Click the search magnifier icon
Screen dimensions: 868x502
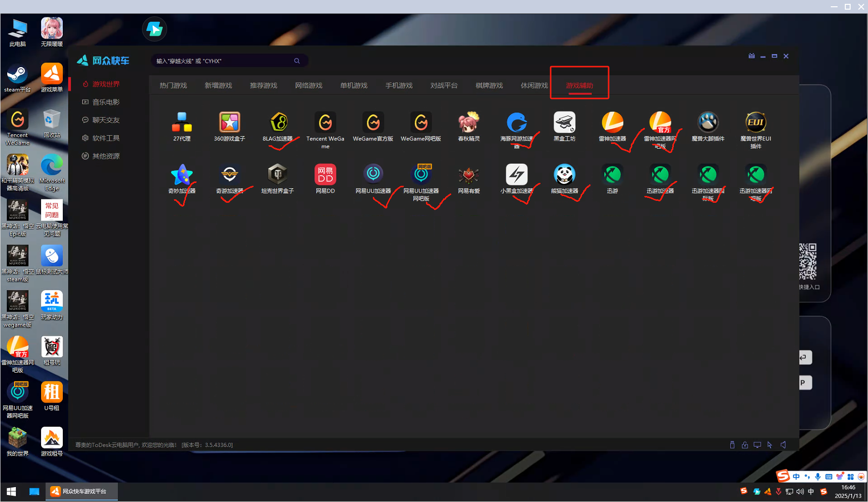point(297,61)
